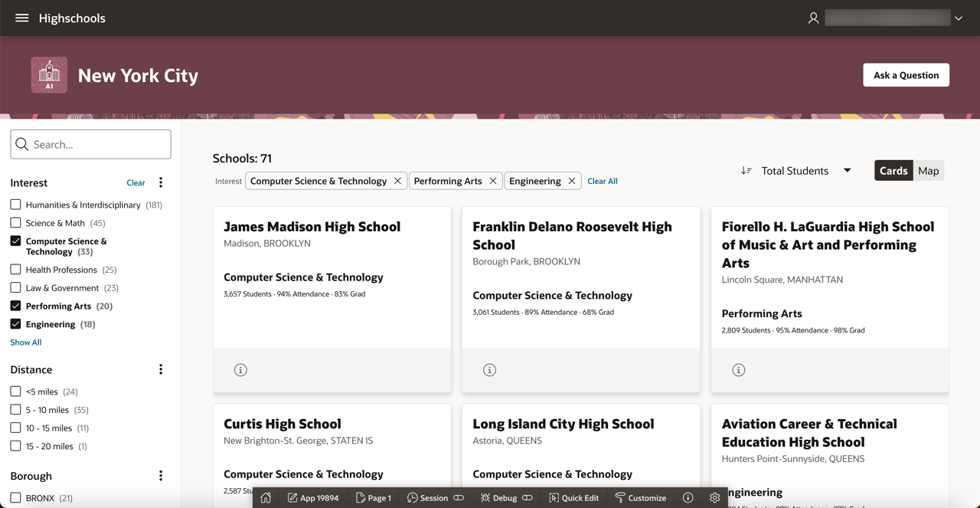The width and height of the screenshot is (980, 508).
Task: Click the Ask a Question button
Action: [x=906, y=75]
